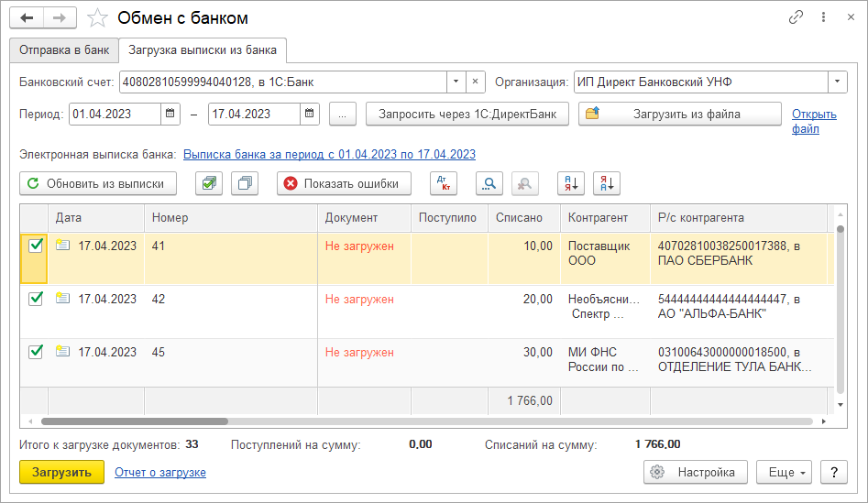Open the Отчет о загрузке link
The width and height of the screenshot is (868, 503).
[x=160, y=473]
